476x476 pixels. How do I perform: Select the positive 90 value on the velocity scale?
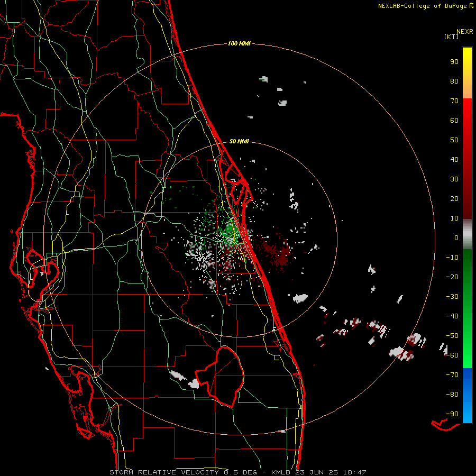click(x=454, y=61)
